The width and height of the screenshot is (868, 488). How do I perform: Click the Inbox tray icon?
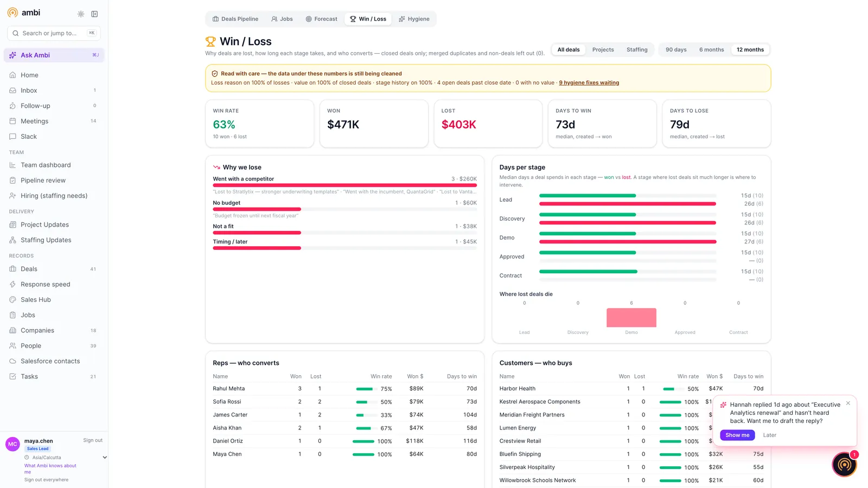[12, 91]
